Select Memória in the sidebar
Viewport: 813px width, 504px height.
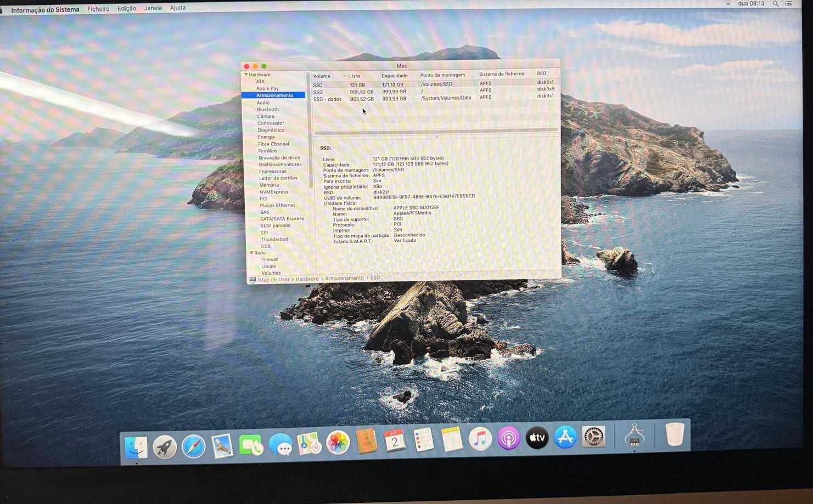click(x=269, y=185)
